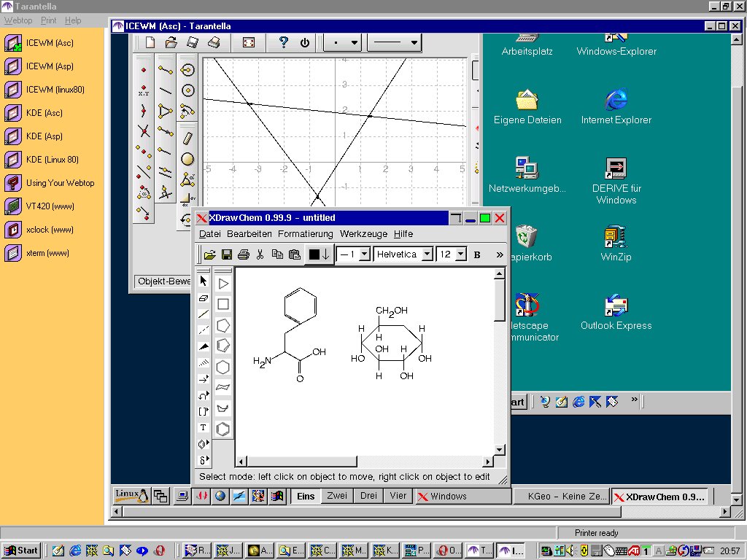Launch KDE (Asc) from the webtop list
Screen dimensions: 747x560
(x=34, y=113)
